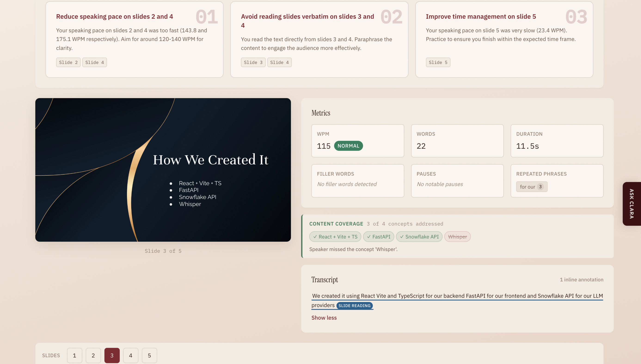The height and width of the screenshot is (364, 641).
Task: Click the Slide 3 tag in card 02
Action: (253, 62)
